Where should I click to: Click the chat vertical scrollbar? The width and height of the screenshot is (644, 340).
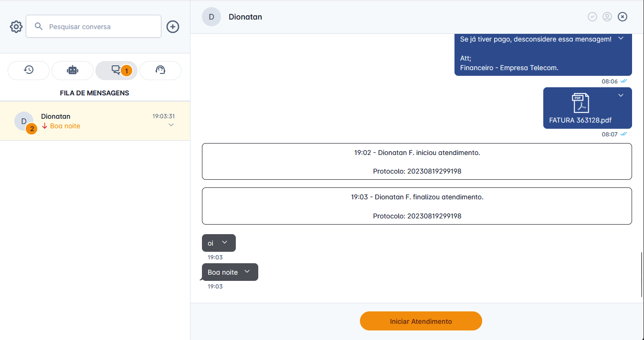click(642, 275)
